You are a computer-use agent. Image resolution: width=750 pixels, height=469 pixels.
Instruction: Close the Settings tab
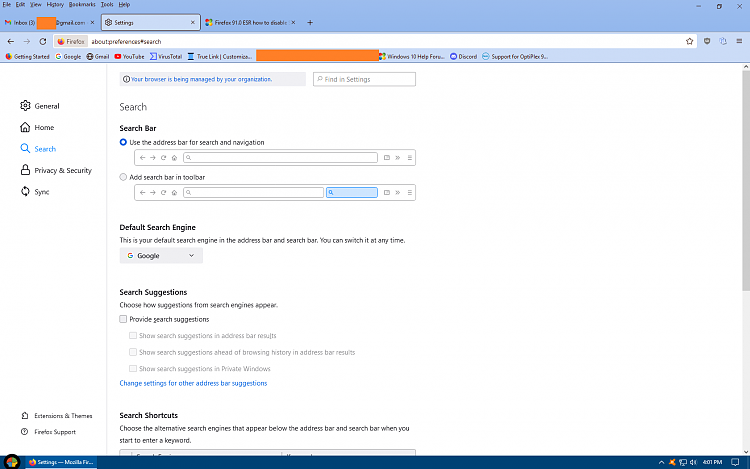193,22
